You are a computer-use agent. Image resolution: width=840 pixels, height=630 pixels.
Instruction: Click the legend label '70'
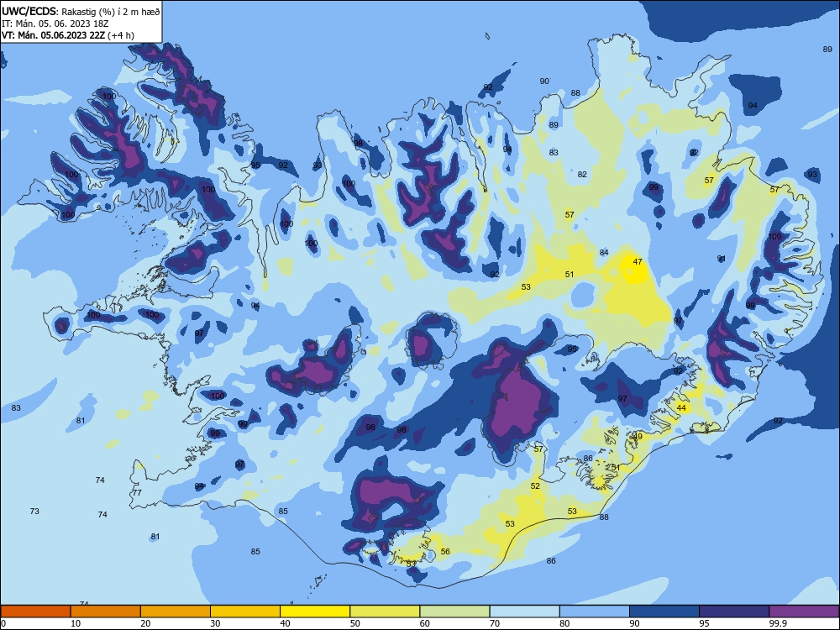click(495, 623)
